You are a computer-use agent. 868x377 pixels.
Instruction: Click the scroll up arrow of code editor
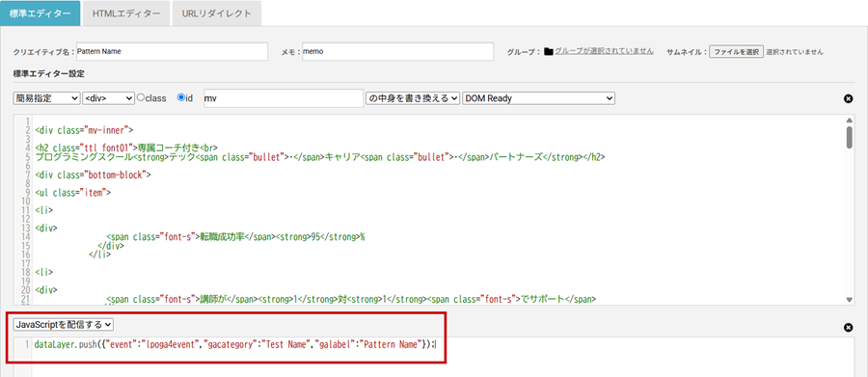pyautogui.click(x=849, y=120)
